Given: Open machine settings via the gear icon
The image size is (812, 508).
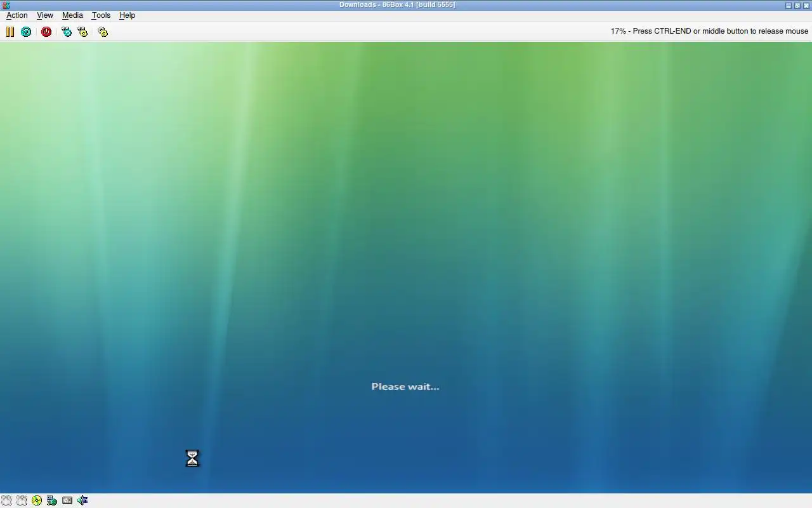Looking at the screenshot, I should 103,31.
